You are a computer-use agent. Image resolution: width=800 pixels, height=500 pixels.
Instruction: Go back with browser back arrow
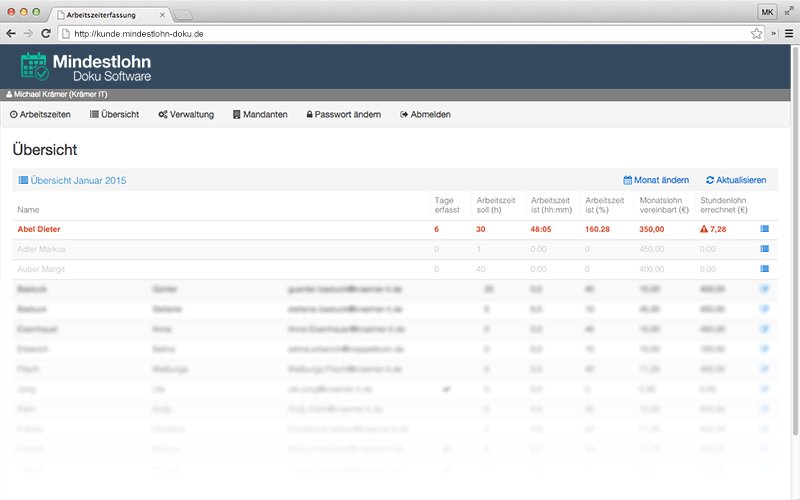11,34
